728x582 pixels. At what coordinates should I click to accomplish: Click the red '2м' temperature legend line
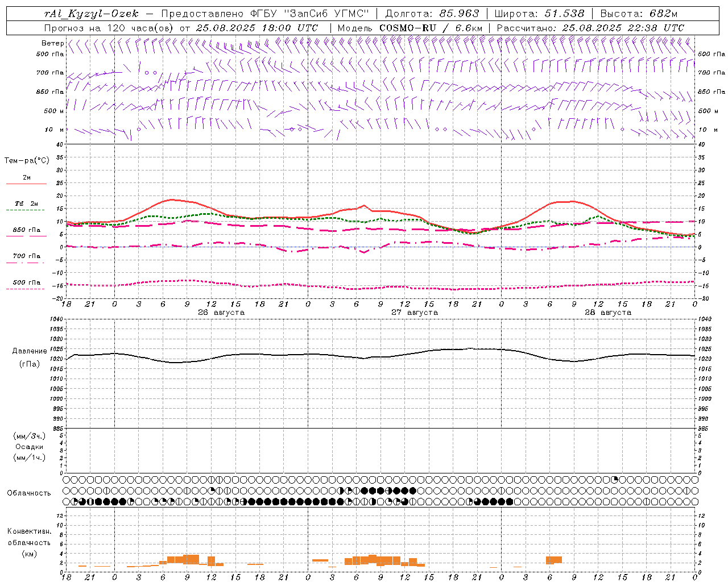coord(26,184)
